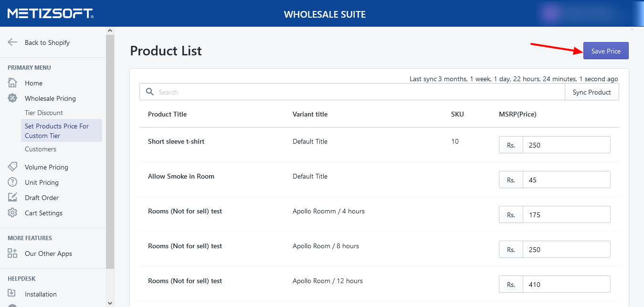Image resolution: width=644 pixels, height=307 pixels.
Task: Click the Home house icon in sidebar
Action: click(12, 83)
